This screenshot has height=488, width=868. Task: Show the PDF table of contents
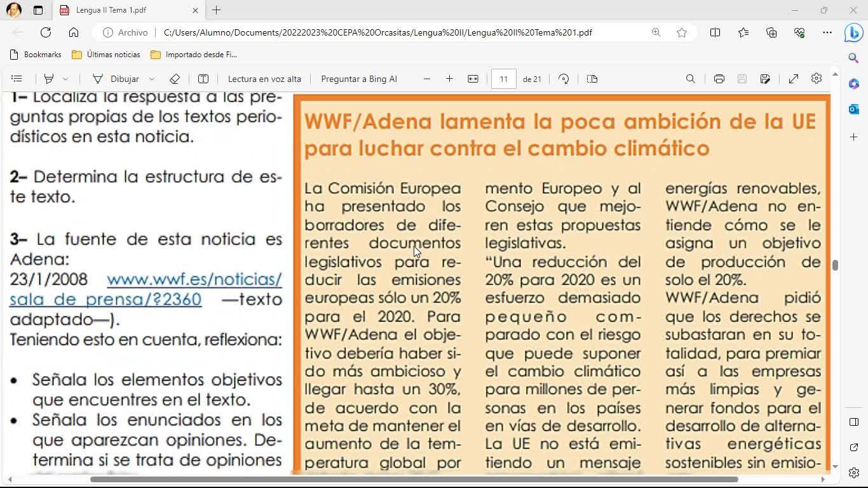[x=17, y=79]
